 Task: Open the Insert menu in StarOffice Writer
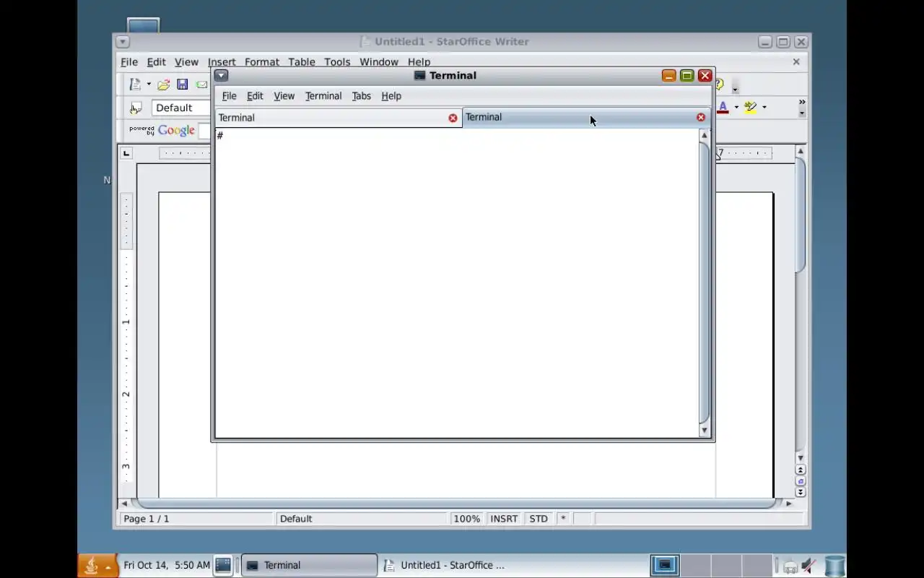222,62
